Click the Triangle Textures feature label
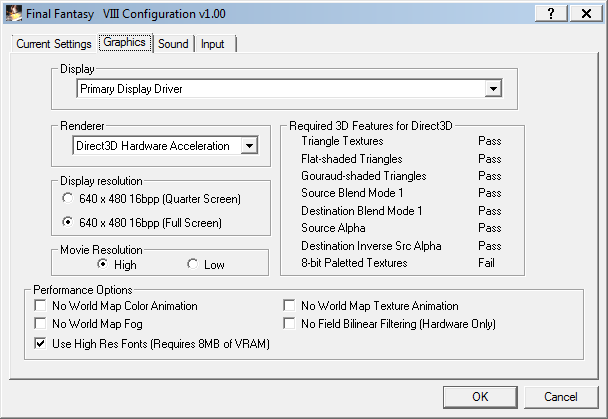The height and width of the screenshot is (419, 608). click(x=342, y=141)
